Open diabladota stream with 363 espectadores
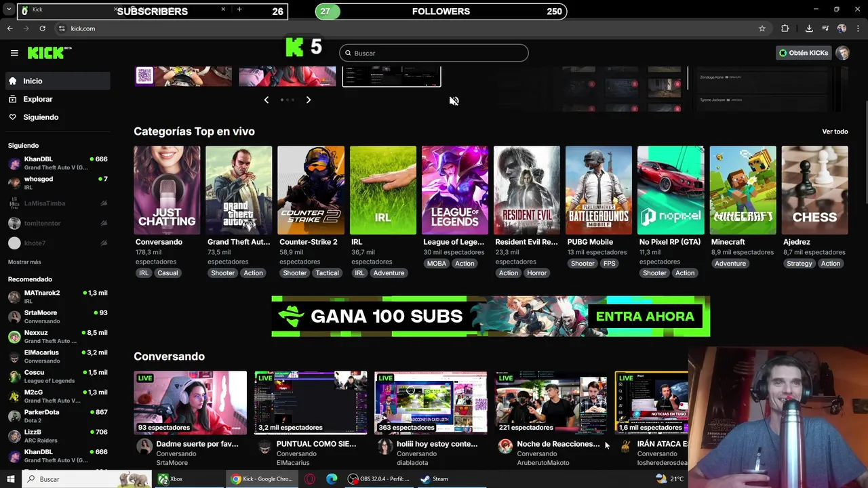Screen dimensions: 868x488 [x=431, y=402]
